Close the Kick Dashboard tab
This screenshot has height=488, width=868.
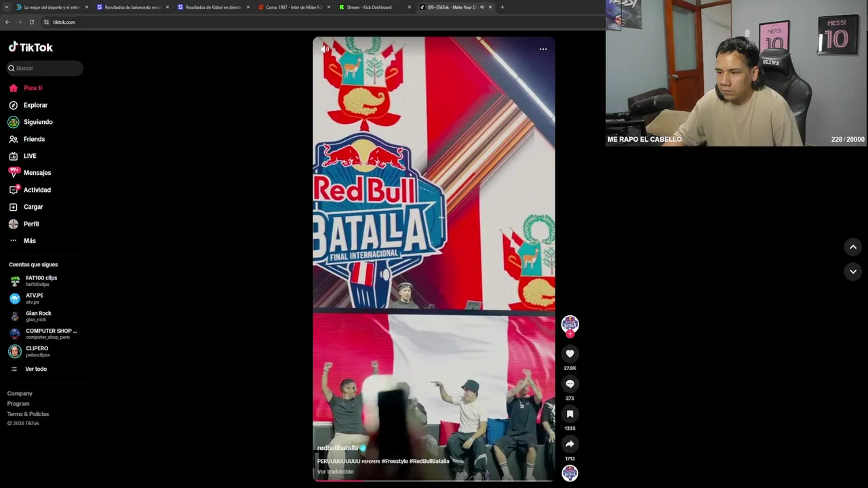[410, 7]
